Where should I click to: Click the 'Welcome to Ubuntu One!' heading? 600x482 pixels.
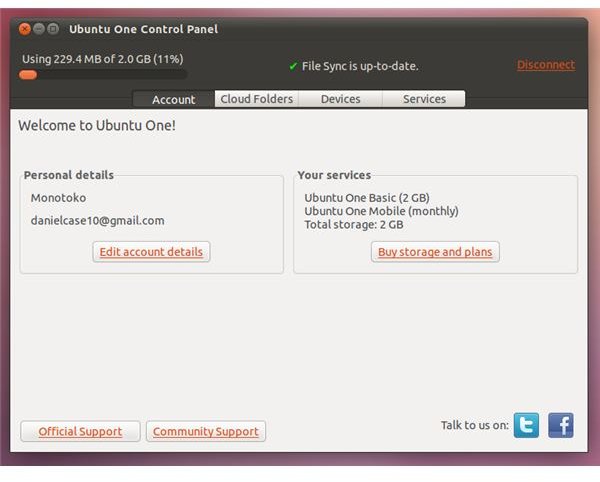tap(97, 125)
